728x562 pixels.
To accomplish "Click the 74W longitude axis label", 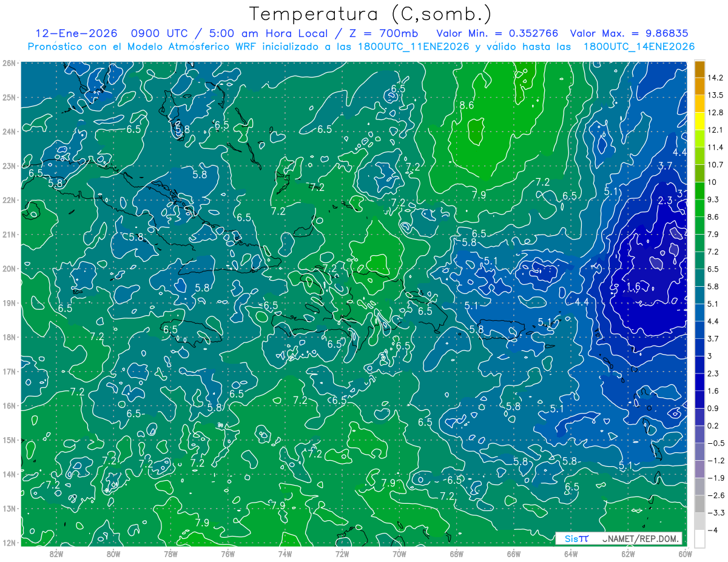I will pos(285,554).
